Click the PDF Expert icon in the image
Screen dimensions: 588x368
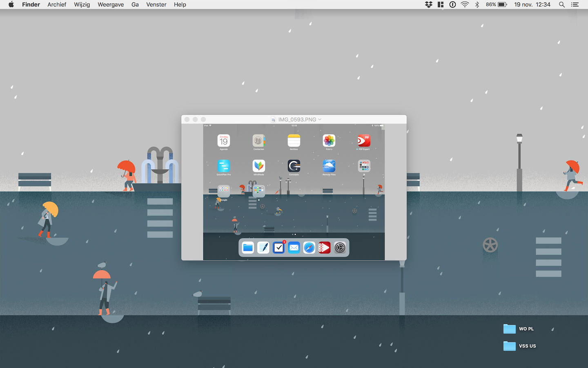[364, 141]
